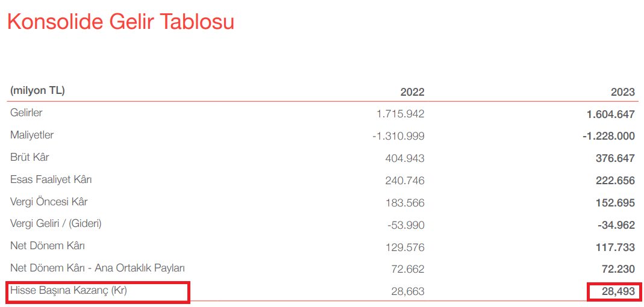Select the Brüt Kâr row label
The width and height of the screenshot is (644, 307).
pos(30,157)
